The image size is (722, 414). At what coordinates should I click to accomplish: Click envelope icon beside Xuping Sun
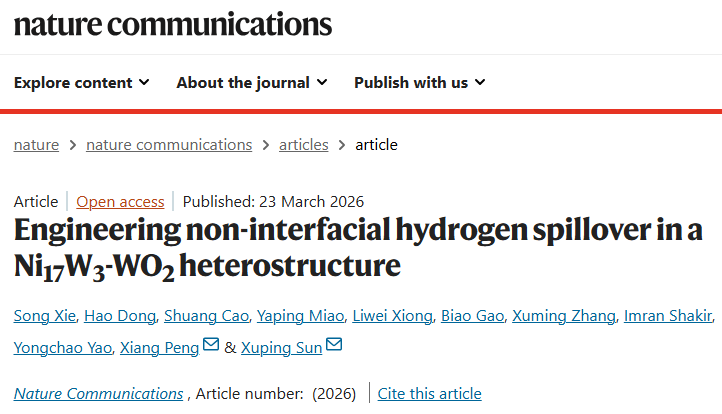(x=334, y=346)
